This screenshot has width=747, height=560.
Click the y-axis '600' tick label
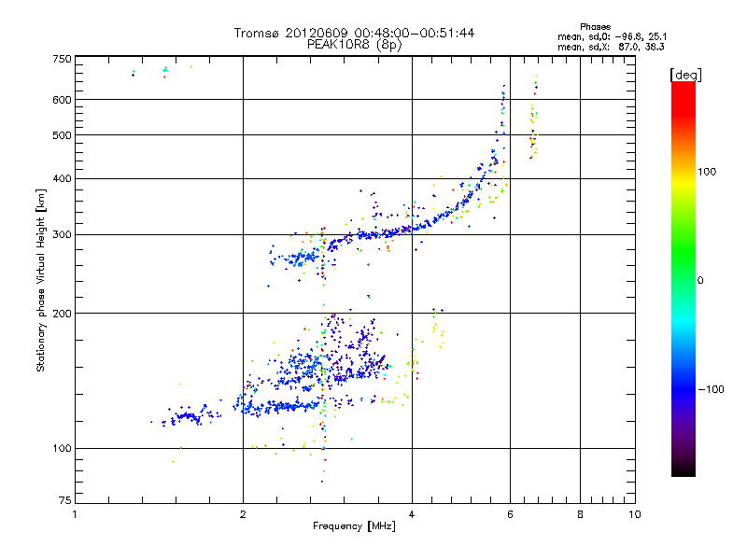[62, 100]
